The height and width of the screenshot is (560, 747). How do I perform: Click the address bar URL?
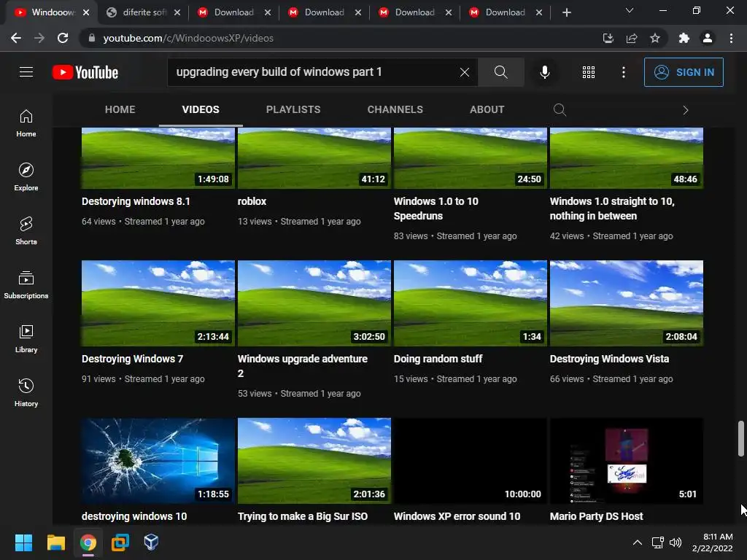tap(188, 38)
